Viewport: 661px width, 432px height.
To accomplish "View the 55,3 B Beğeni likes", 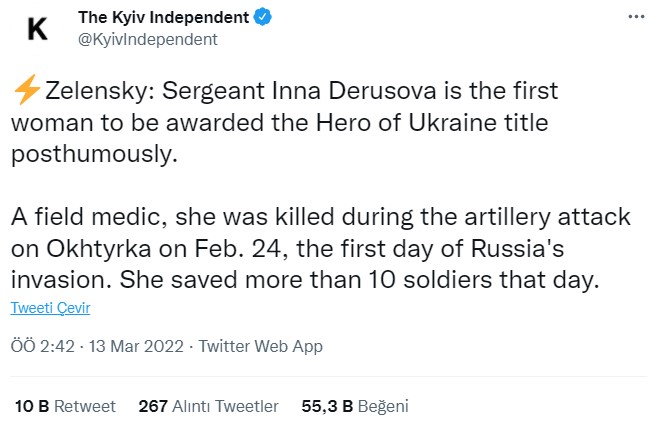I will click(355, 407).
